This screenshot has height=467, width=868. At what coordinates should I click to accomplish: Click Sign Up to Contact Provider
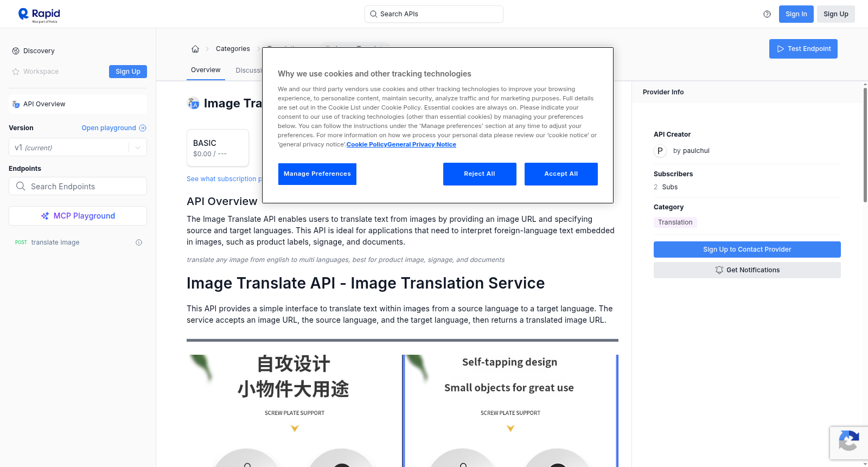click(747, 250)
